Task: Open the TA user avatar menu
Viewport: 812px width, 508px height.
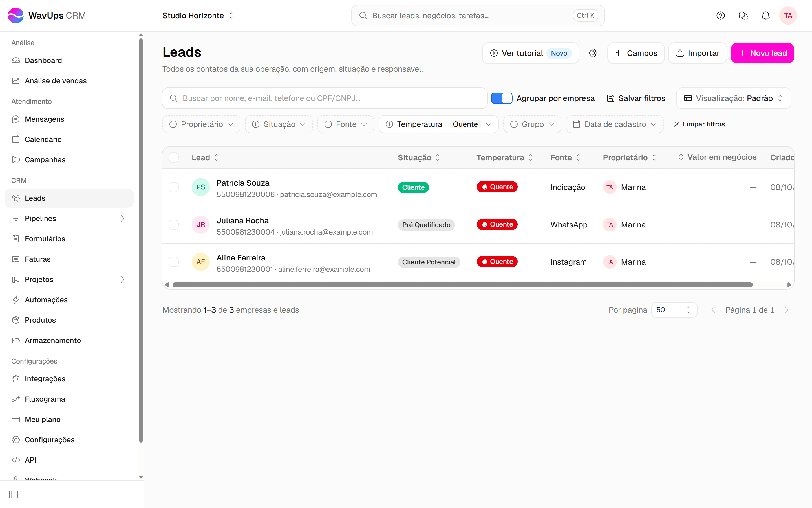Action: click(788, 16)
